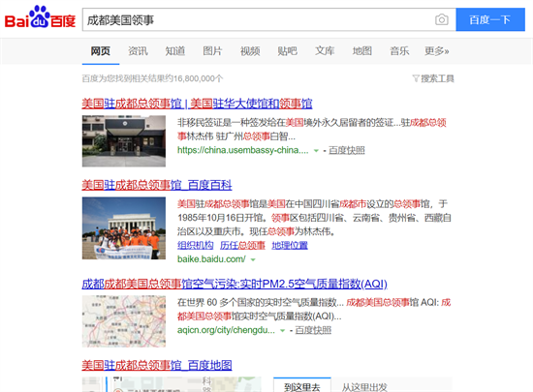Focus the search box with 成都美国领事
This screenshot has width=533, height=392.
pos(259,19)
